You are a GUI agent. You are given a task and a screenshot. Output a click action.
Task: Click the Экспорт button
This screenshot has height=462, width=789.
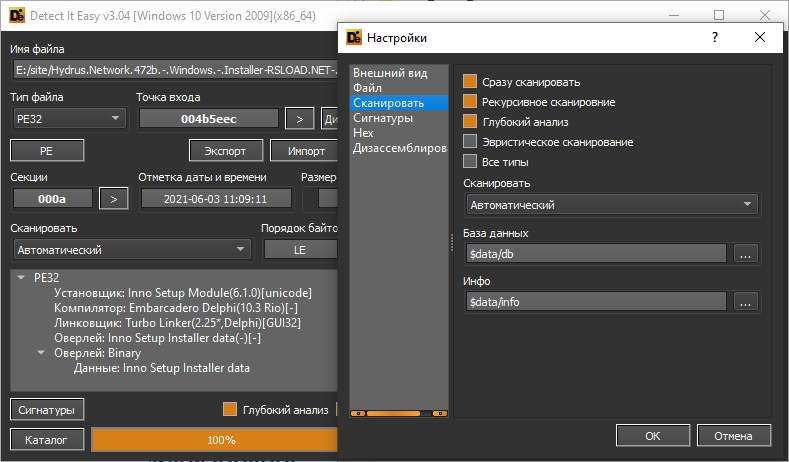point(225,150)
